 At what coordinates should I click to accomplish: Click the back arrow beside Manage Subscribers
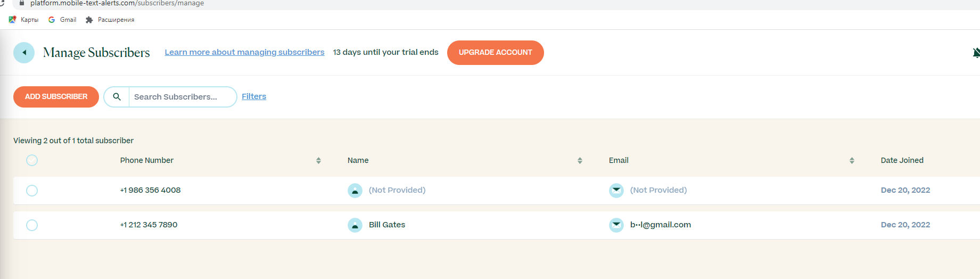point(24,53)
